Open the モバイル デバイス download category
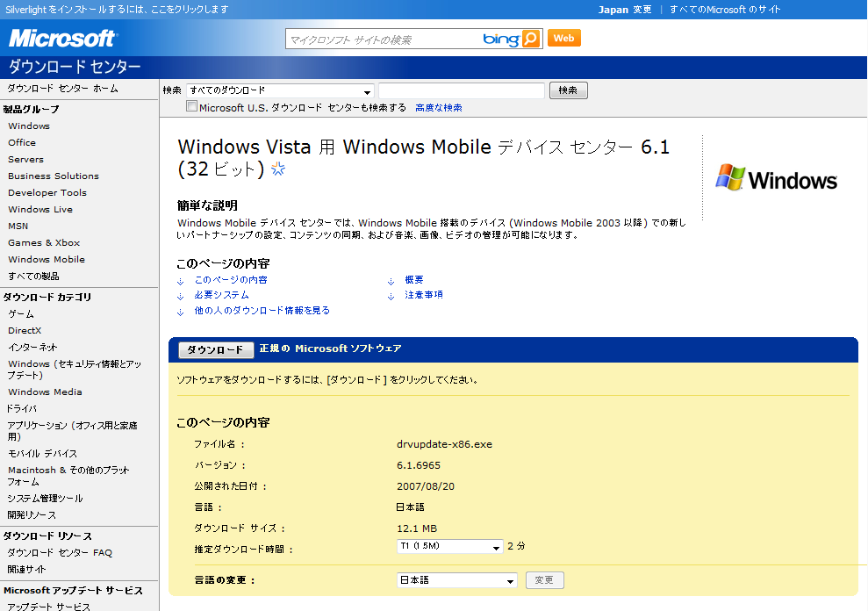The height and width of the screenshot is (611, 868). (x=42, y=453)
